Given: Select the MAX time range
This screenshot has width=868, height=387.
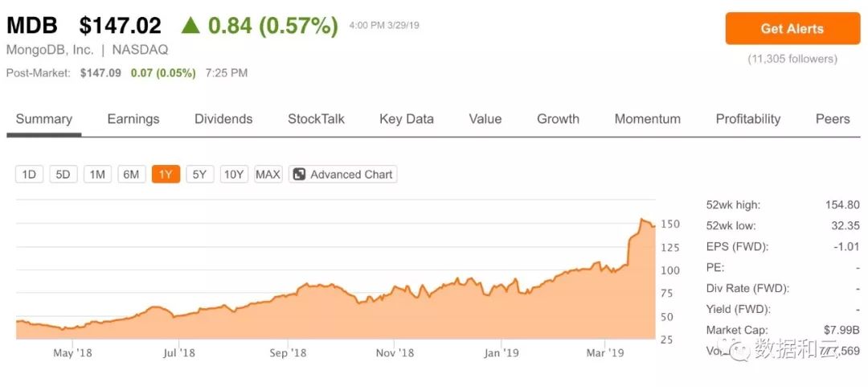Looking at the screenshot, I should (x=268, y=175).
